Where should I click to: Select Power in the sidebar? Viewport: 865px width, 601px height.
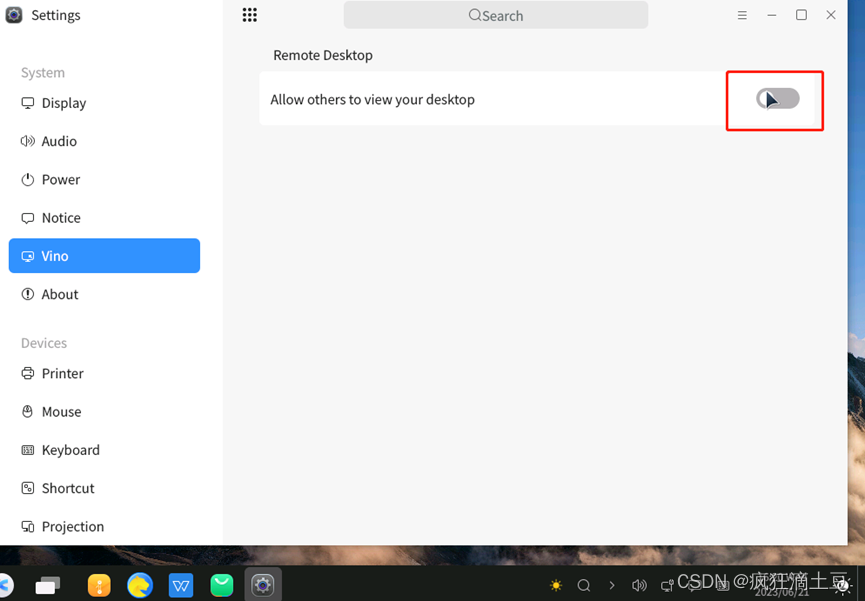click(104, 179)
